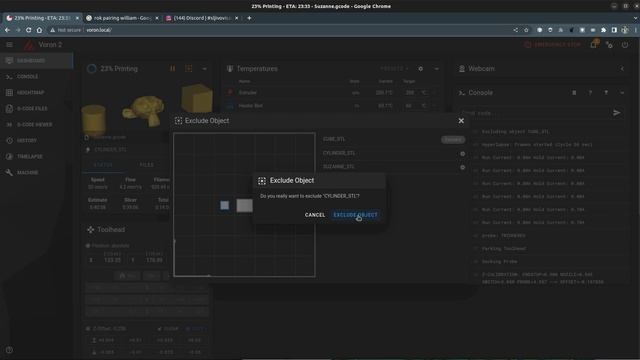640x360 pixels.
Task: Click the Webcam panel icon
Action: coord(462,69)
